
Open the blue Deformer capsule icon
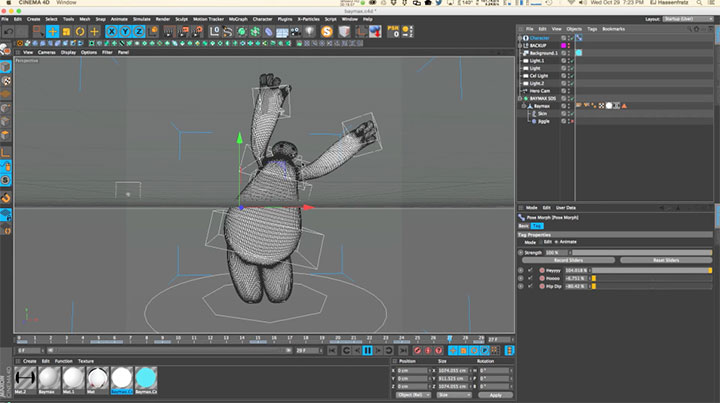269,32
